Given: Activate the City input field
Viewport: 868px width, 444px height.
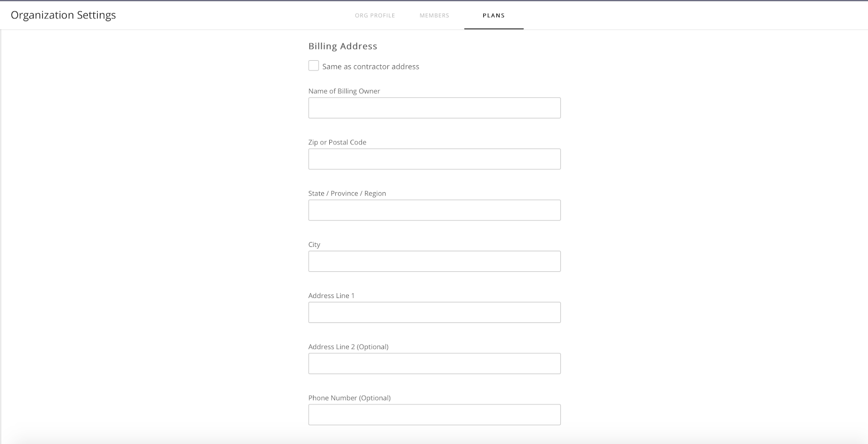Looking at the screenshot, I should (435, 261).
